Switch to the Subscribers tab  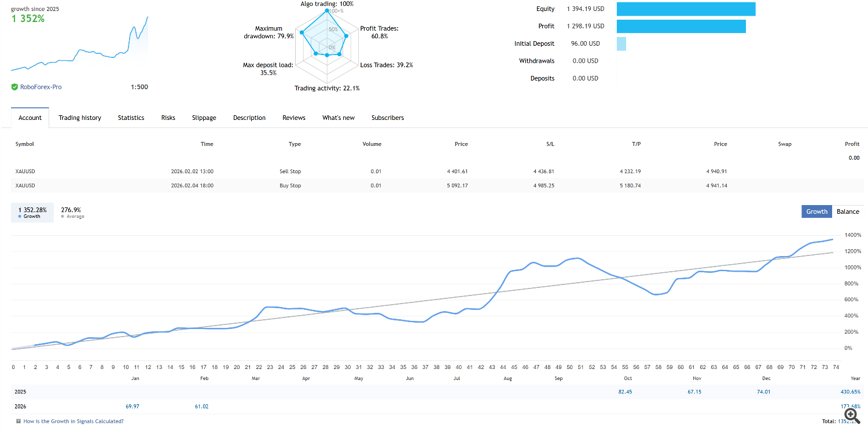coord(388,118)
